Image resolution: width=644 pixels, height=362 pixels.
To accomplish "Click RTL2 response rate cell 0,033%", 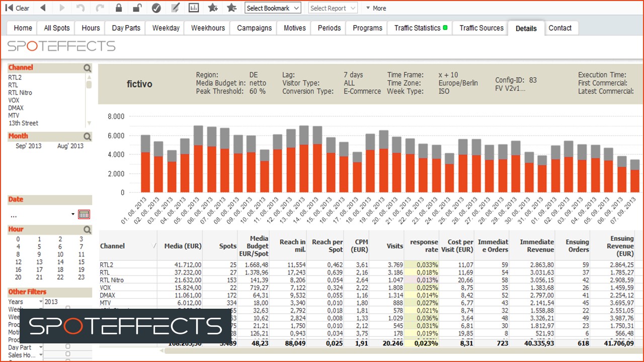I will point(422,264).
